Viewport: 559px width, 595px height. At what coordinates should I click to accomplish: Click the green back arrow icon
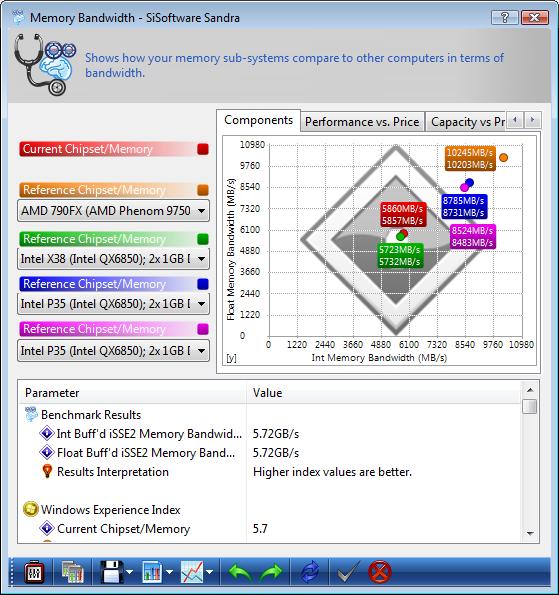click(240, 572)
